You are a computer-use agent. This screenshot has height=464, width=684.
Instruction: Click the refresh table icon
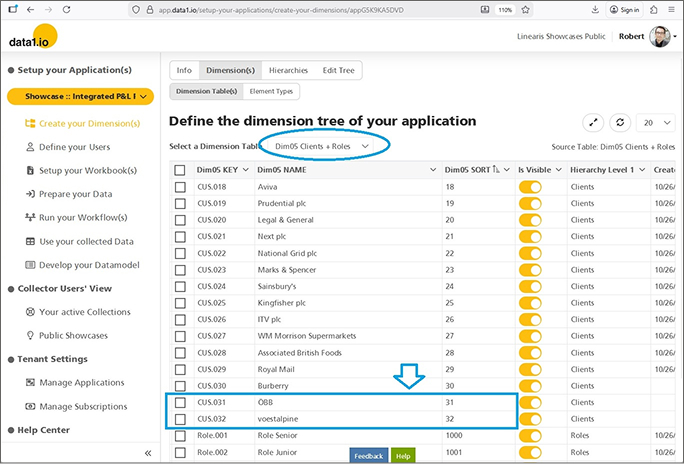[620, 122]
